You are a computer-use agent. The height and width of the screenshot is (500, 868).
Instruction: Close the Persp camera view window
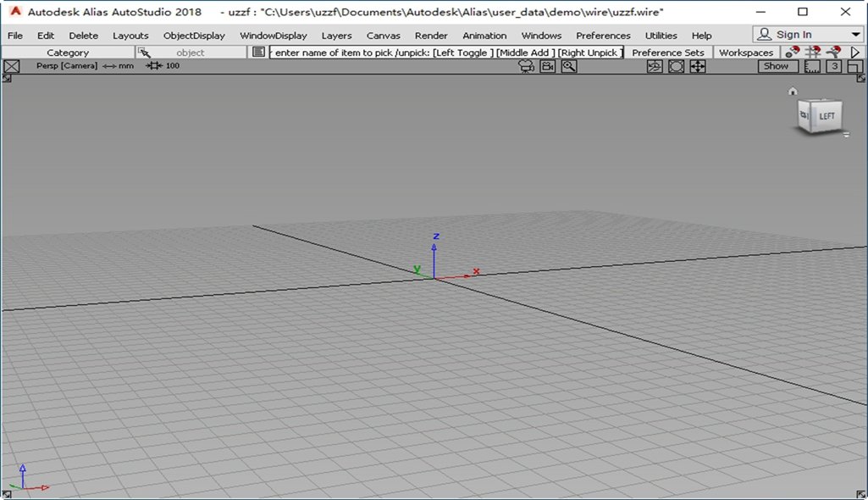(12, 66)
